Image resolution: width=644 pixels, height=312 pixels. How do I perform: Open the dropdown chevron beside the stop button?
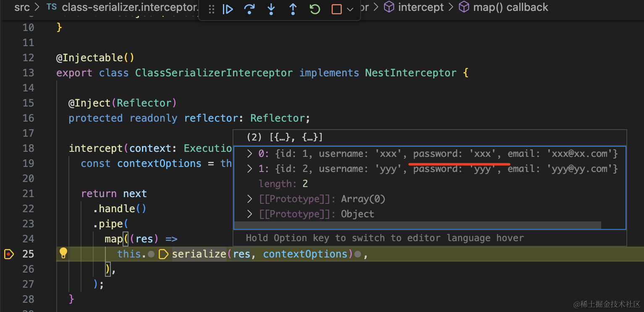click(350, 9)
